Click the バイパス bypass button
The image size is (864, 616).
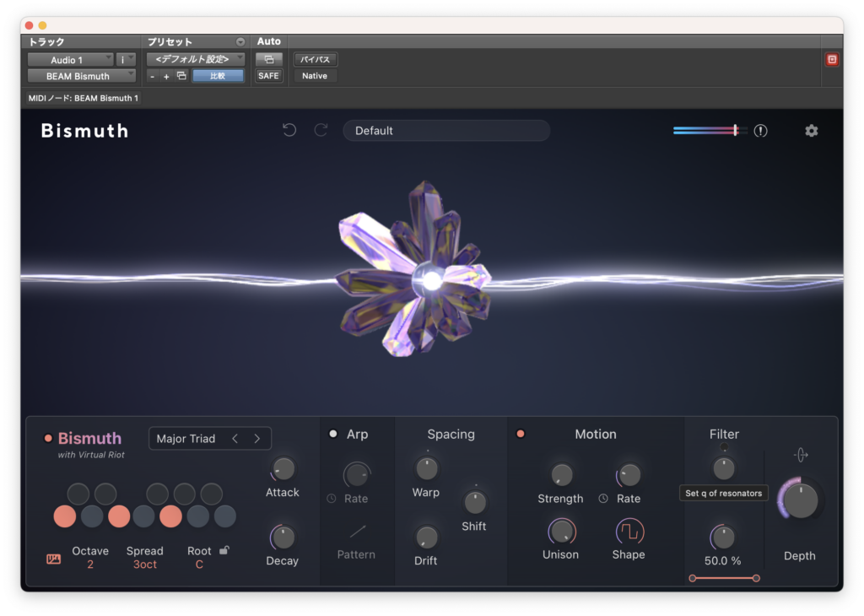point(316,59)
